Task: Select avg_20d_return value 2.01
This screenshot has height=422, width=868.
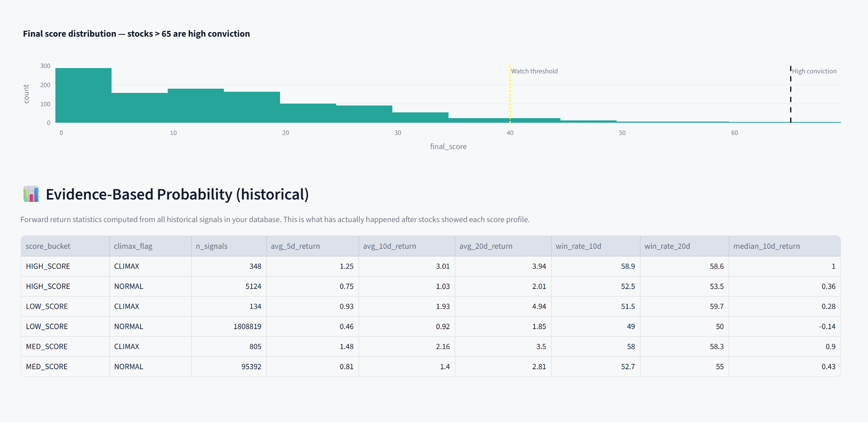Action: (x=503, y=286)
